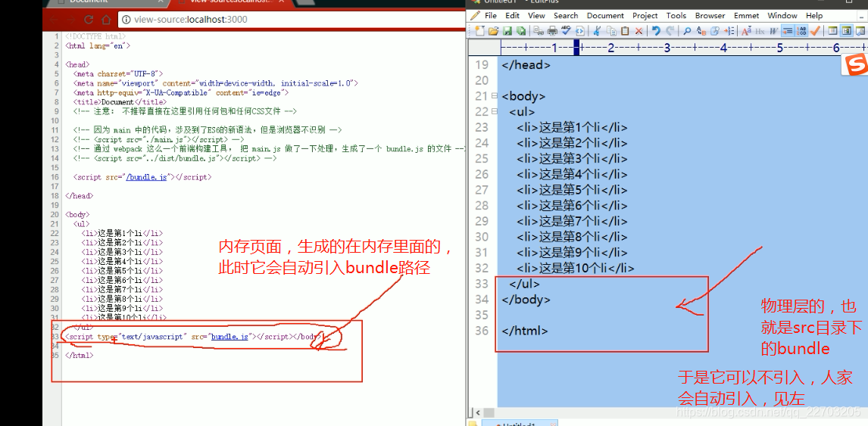Open the Window menu in EditPlus
Screen dimensions: 868x426
point(782,15)
